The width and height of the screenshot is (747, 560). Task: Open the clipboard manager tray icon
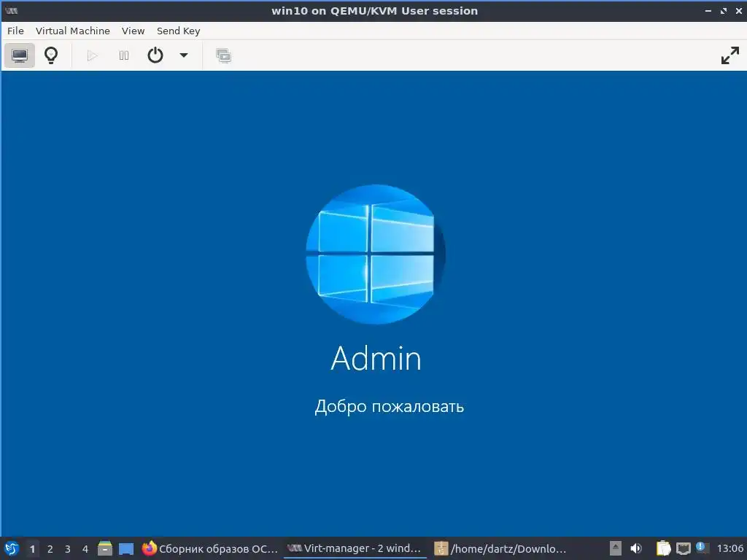[663, 548]
